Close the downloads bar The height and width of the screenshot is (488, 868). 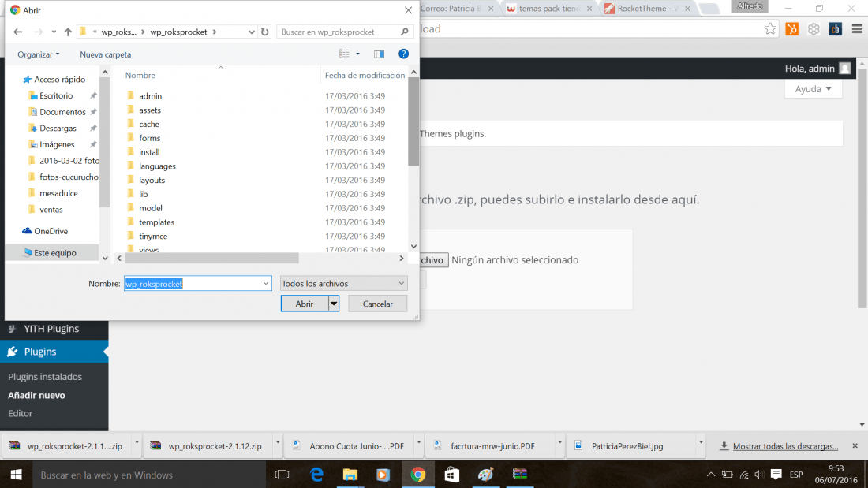tap(855, 445)
